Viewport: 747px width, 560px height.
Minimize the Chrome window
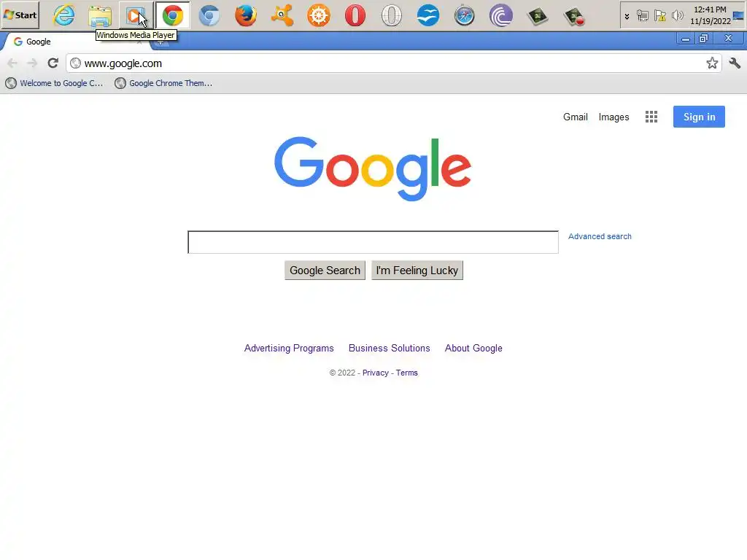686,39
